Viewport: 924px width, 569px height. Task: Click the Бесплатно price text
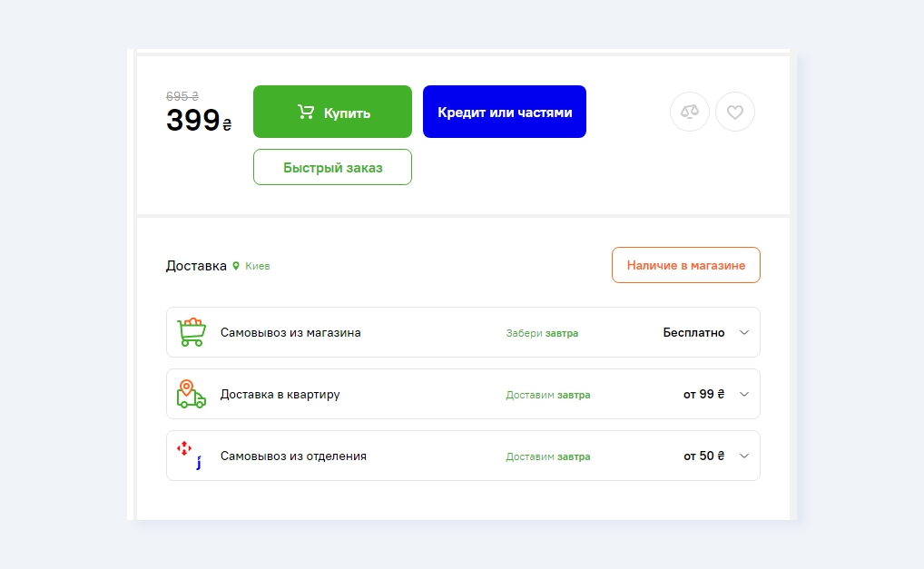click(x=693, y=332)
